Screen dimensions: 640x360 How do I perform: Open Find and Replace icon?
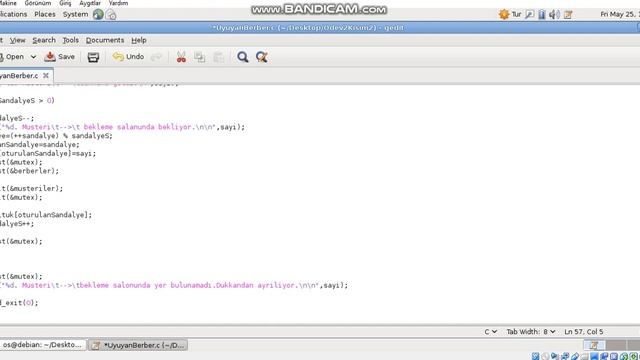click(x=262, y=57)
